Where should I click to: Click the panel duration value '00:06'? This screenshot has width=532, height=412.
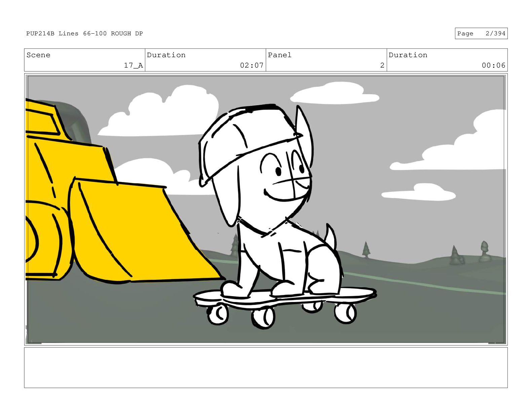coord(493,66)
